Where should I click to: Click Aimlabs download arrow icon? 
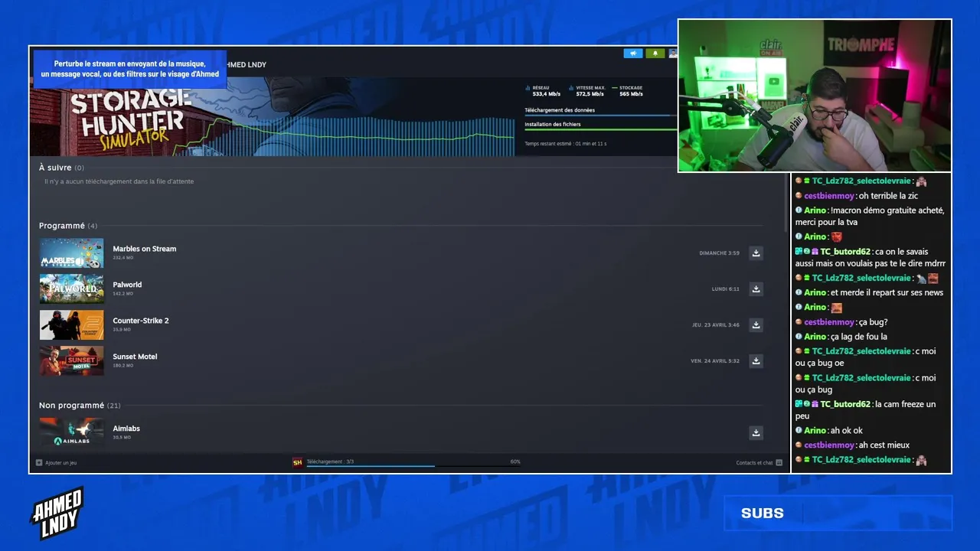(756, 433)
